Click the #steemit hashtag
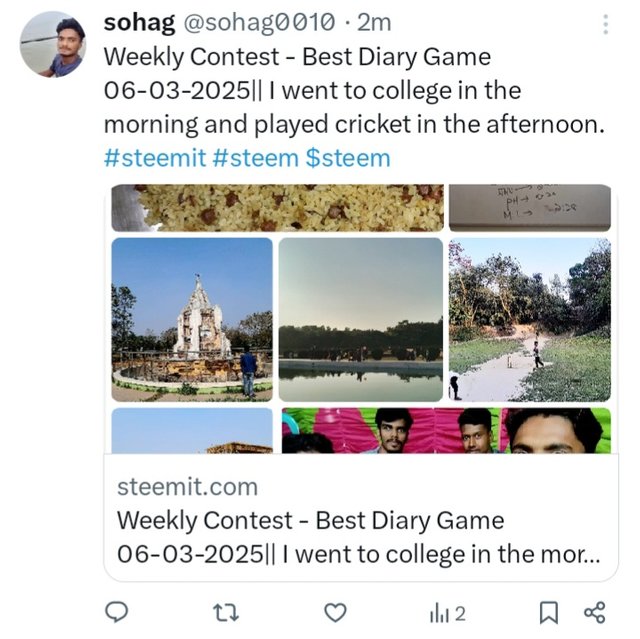 pos(155,158)
